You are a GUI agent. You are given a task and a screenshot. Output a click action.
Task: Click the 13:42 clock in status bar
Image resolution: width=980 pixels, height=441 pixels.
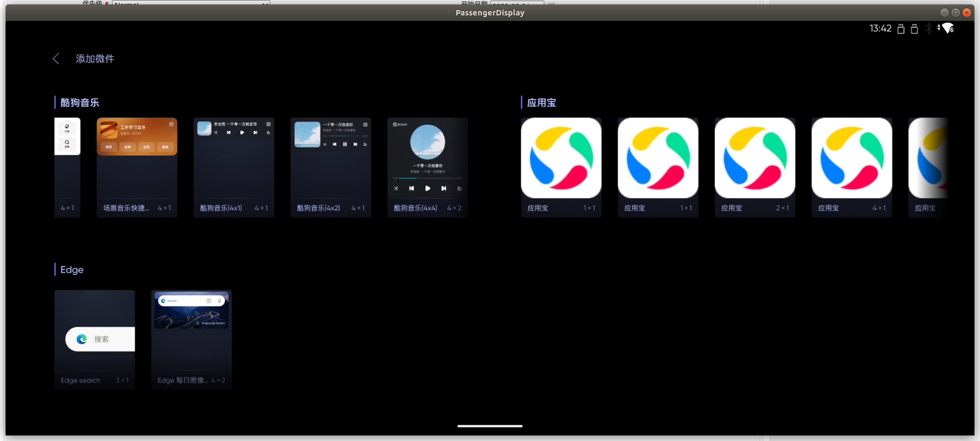click(880, 28)
